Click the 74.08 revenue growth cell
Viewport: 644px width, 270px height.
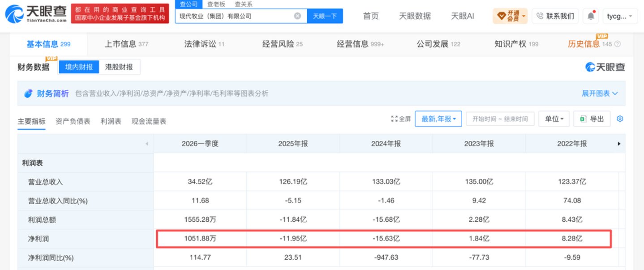point(572,201)
